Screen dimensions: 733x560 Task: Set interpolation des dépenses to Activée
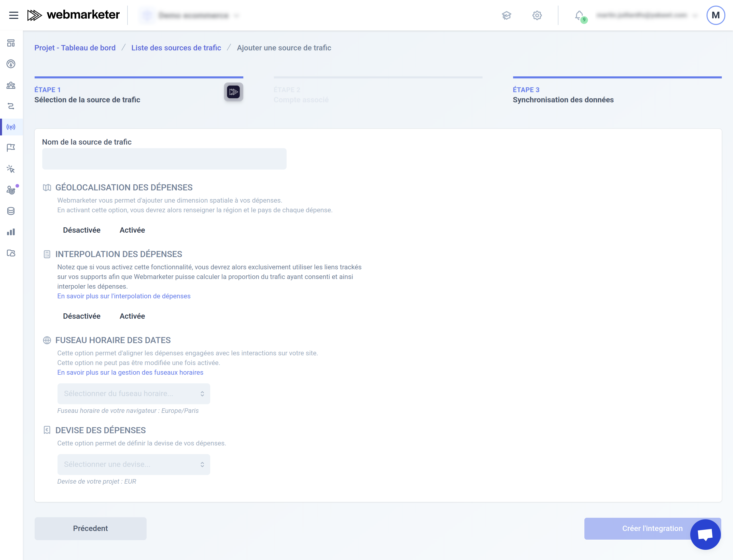(x=132, y=316)
